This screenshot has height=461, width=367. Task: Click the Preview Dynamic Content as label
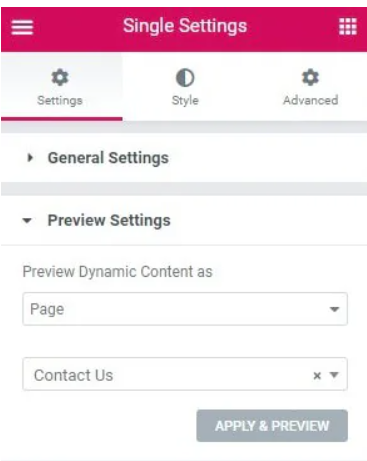(x=117, y=272)
